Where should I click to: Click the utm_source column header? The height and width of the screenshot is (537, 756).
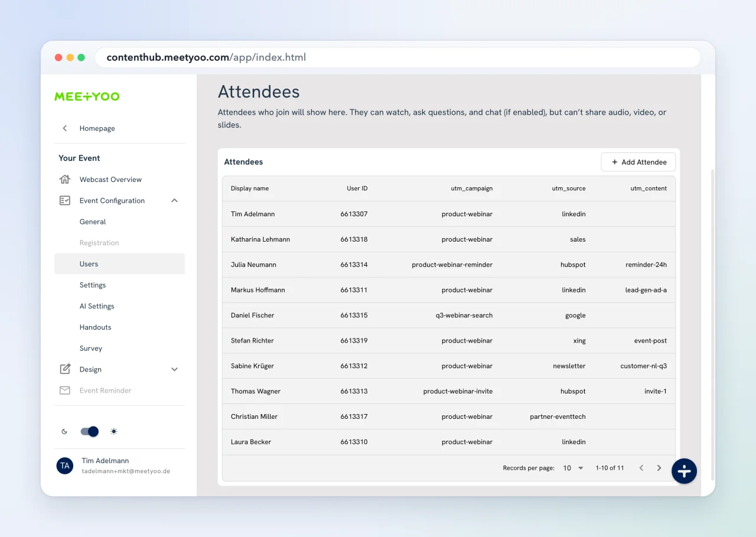click(x=569, y=188)
